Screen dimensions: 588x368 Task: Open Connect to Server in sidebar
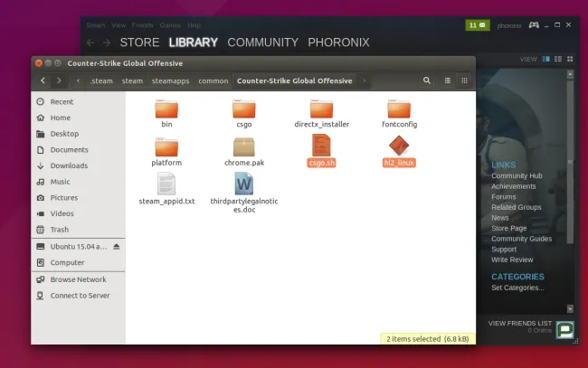78,296
